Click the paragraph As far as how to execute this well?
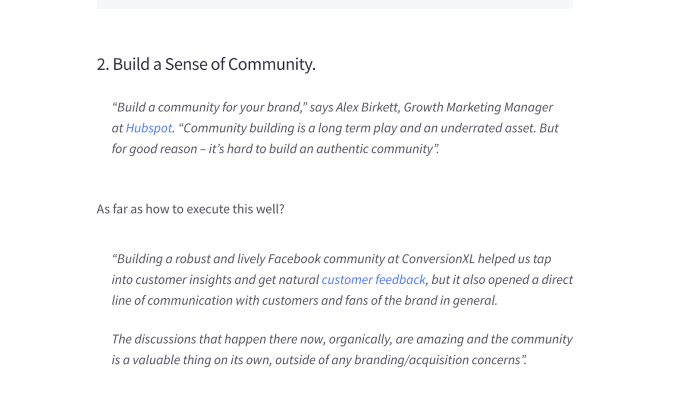Viewport: 690px width, 414px height. (x=191, y=209)
